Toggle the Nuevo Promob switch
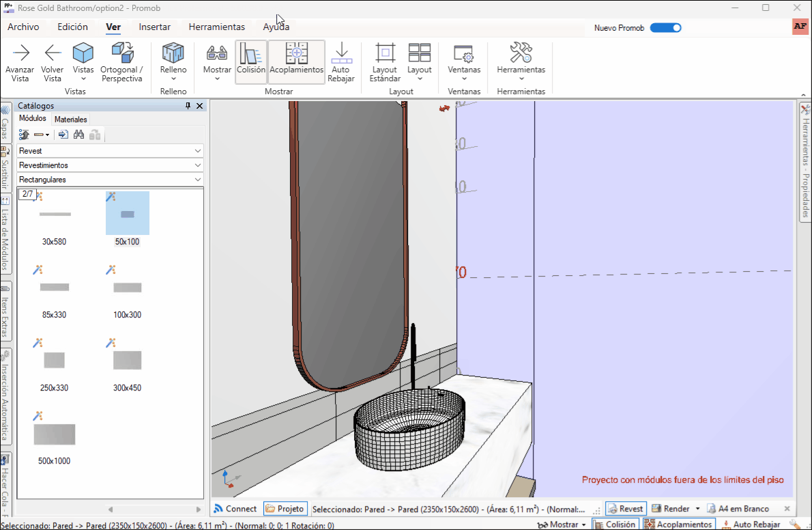Screen dimensions: 812x530 pos(665,27)
